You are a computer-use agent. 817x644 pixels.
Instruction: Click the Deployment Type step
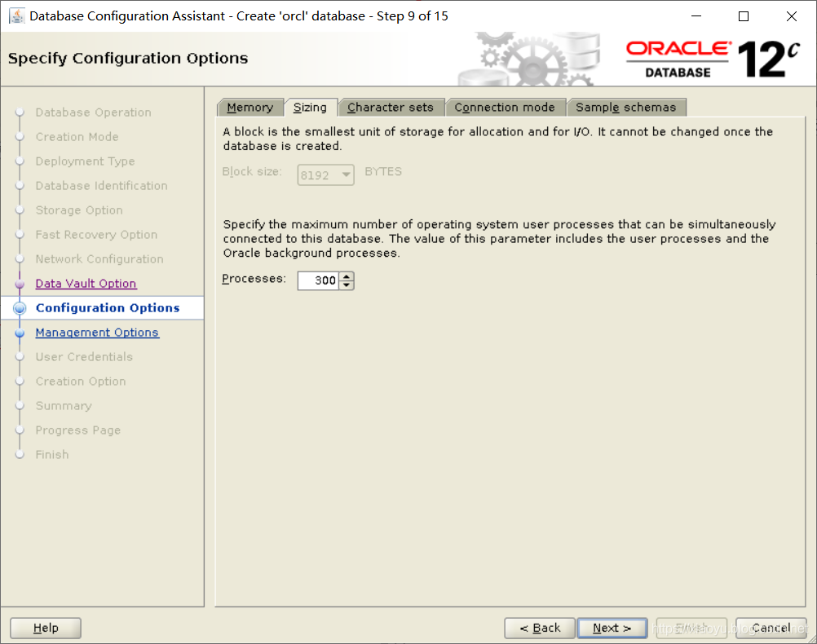[85, 161]
